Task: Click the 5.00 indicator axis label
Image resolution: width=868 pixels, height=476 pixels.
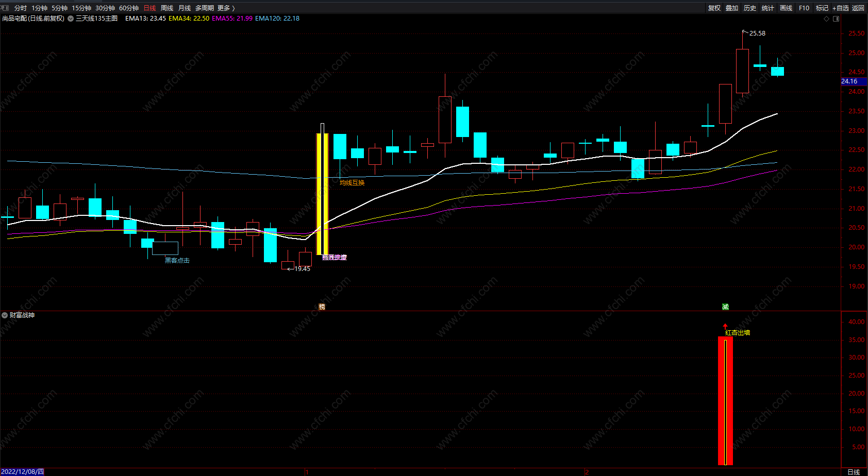Action: [x=858, y=447]
